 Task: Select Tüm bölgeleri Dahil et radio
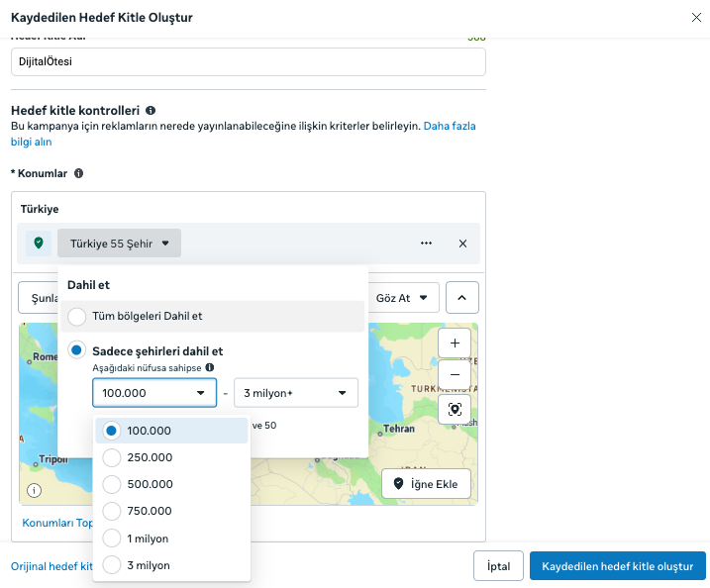[x=77, y=317]
